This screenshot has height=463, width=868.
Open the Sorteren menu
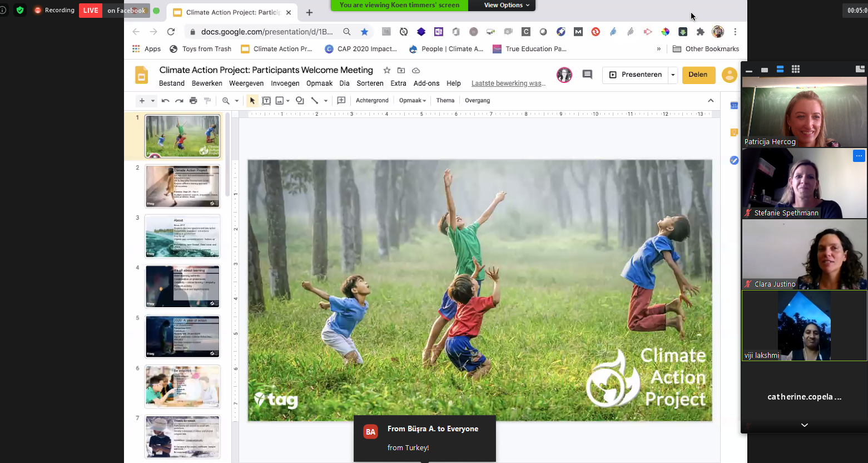click(370, 83)
